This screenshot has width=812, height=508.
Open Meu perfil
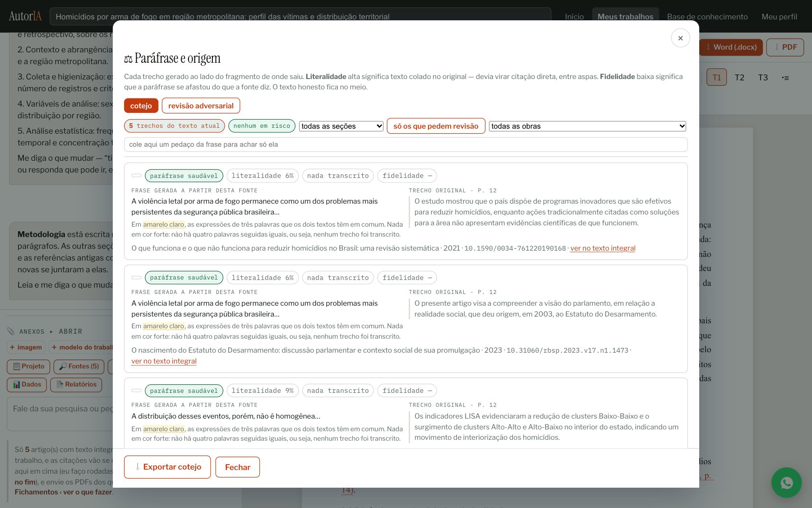(x=779, y=17)
